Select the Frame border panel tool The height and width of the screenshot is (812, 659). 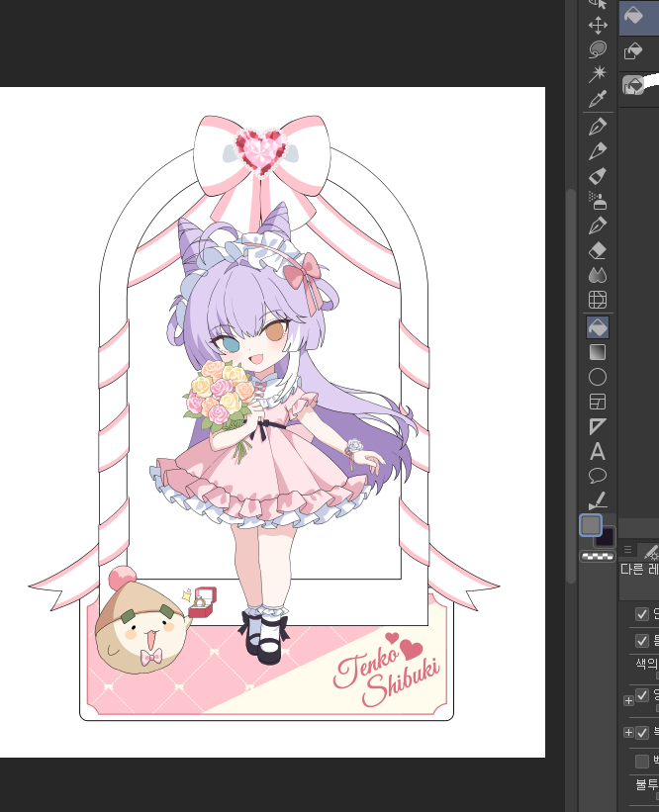(x=598, y=402)
